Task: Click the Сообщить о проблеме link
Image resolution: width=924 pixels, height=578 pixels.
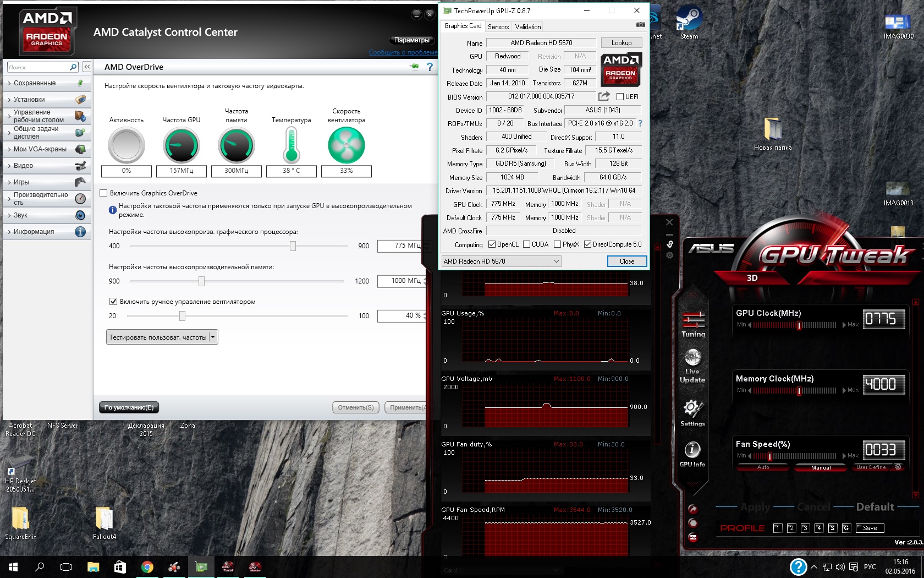Action: pos(403,52)
